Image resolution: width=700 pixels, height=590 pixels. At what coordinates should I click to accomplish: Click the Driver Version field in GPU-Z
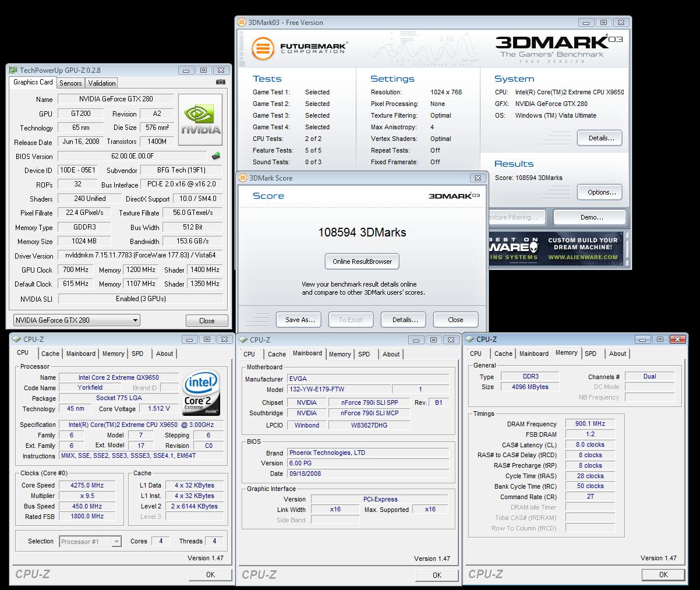click(140, 256)
